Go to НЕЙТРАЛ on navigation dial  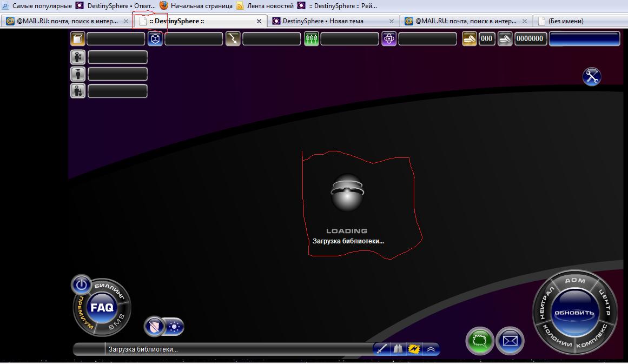point(546,303)
